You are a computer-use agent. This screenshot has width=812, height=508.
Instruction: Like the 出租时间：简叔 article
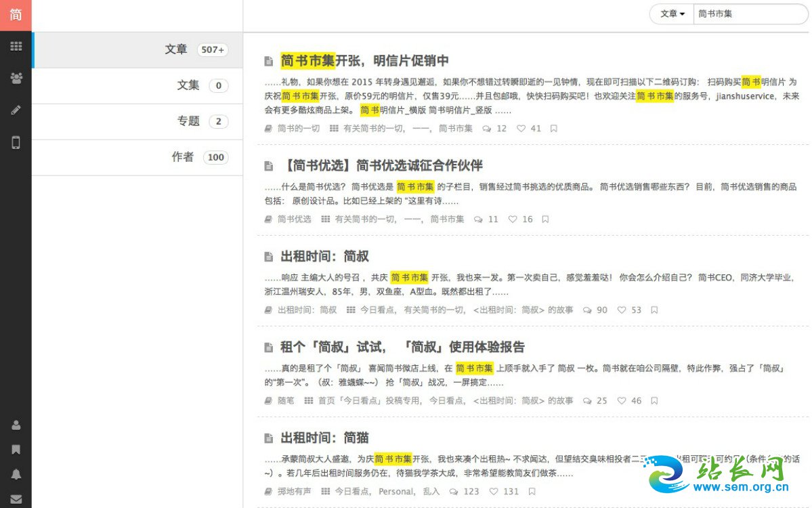[622, 310]
